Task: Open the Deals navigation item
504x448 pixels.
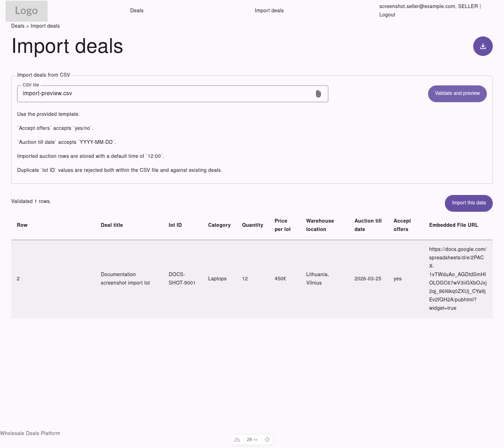Action: coord(136,10)
